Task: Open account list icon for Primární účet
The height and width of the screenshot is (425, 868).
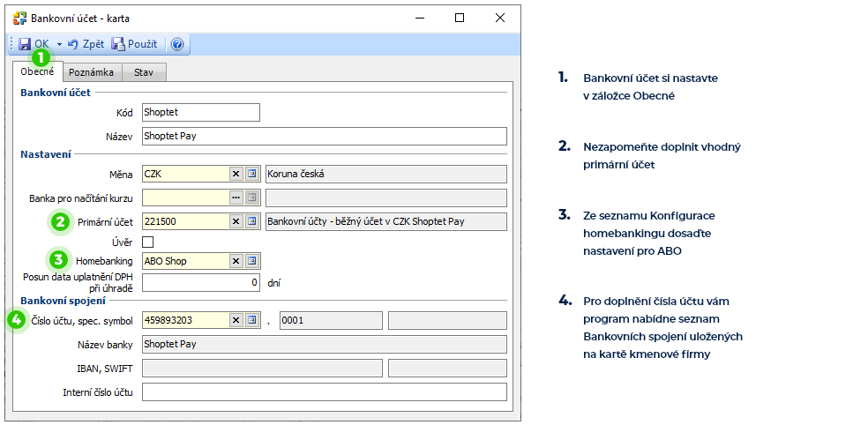Action: pyautogui.click(x=252, y=221)
